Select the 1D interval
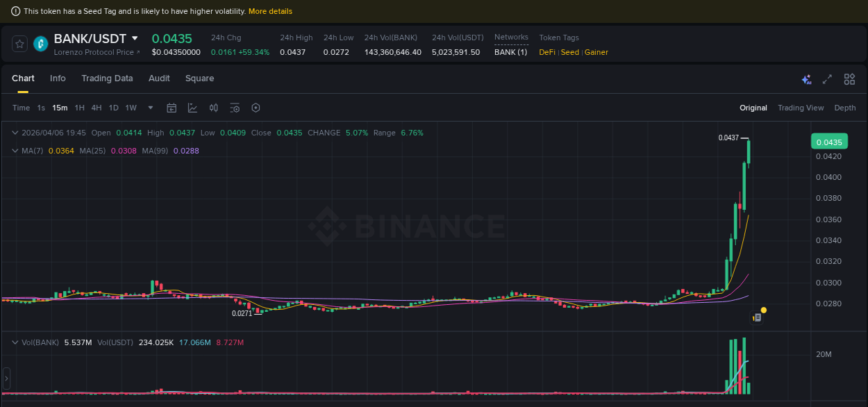This screenshot has width=868, height=407. pos(114,108)
